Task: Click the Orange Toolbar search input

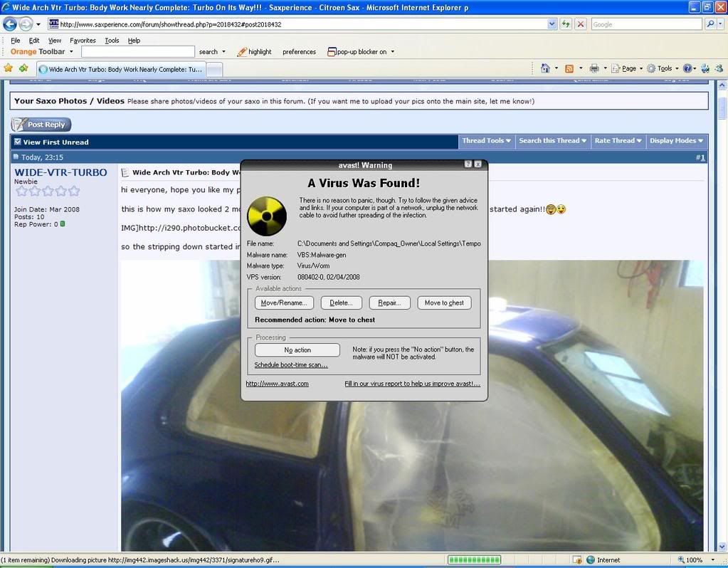Action: click(138, 51)
